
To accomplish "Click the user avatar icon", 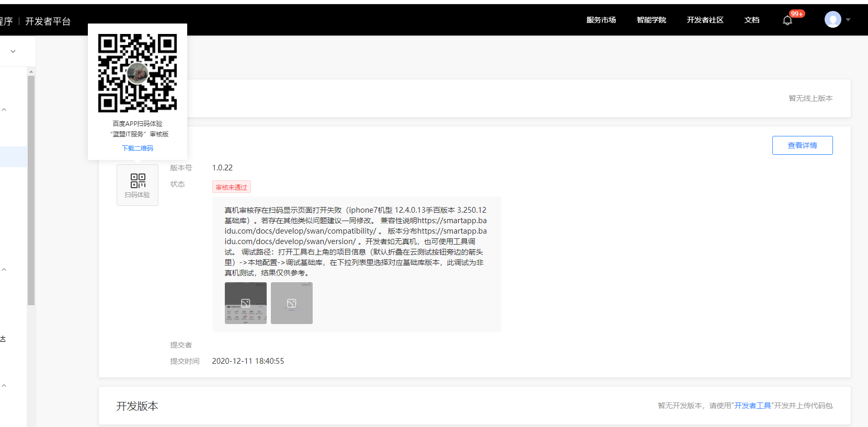I will pyautogui.click(x=832, y=20).
